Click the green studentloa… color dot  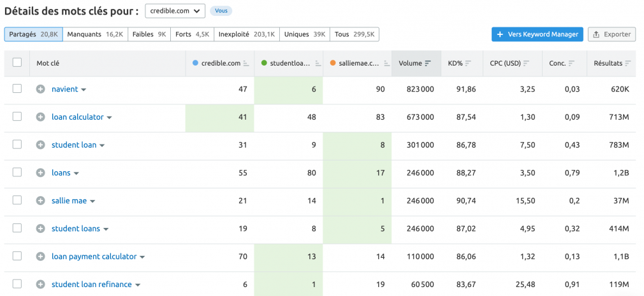[264, 63]
